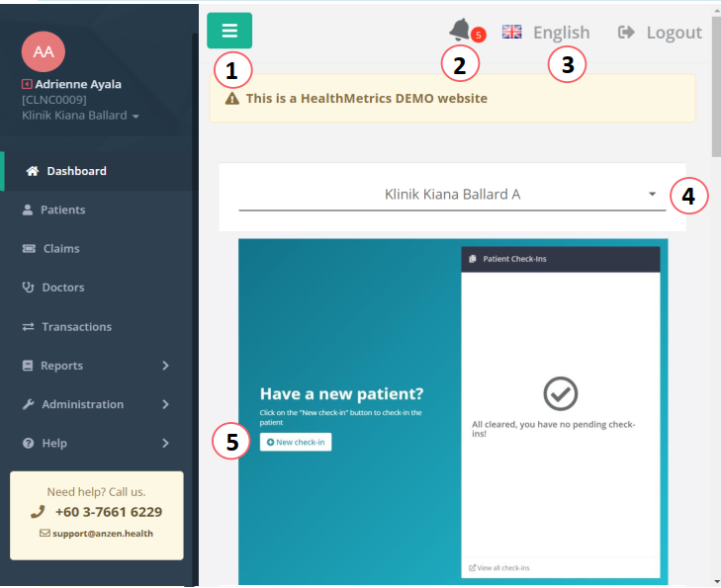This screenshot has height=588, width=721.
Task: Open the Klinik Kiana Ballard A dropdown
Action: (451, 195)
